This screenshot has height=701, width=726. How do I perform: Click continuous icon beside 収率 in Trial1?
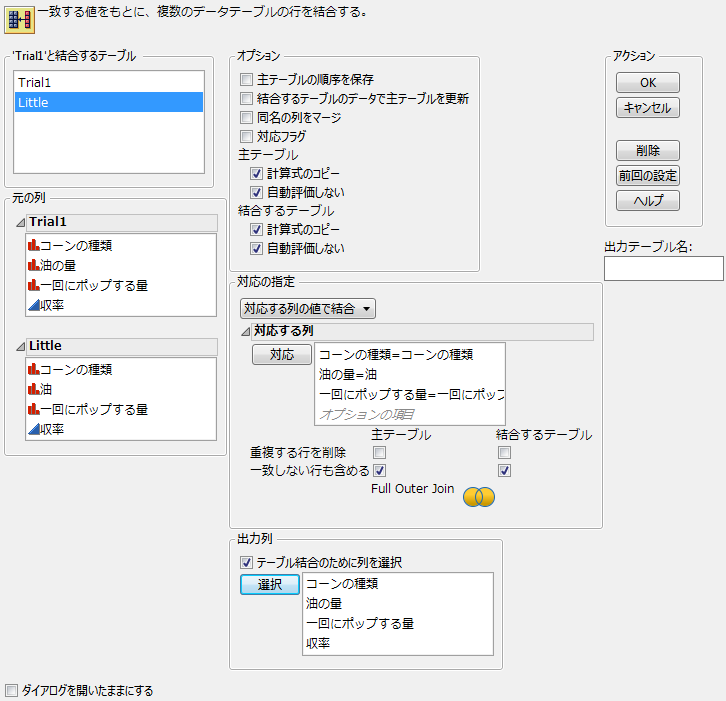coord(33,305)
